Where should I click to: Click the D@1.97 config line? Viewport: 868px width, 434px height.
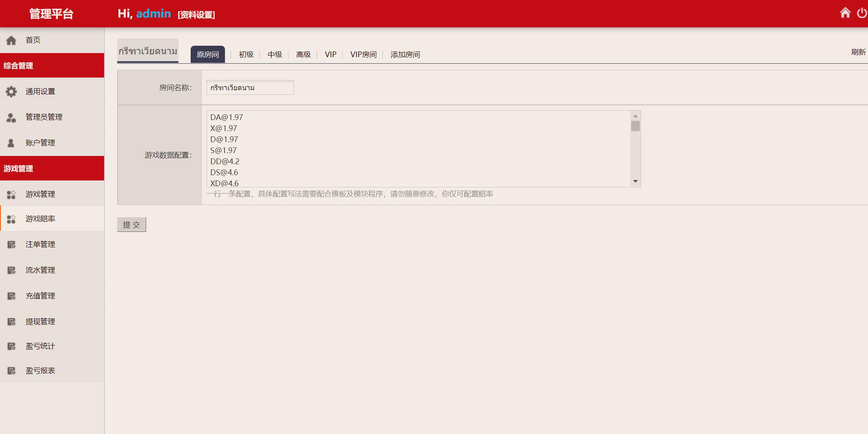(224, 139)
